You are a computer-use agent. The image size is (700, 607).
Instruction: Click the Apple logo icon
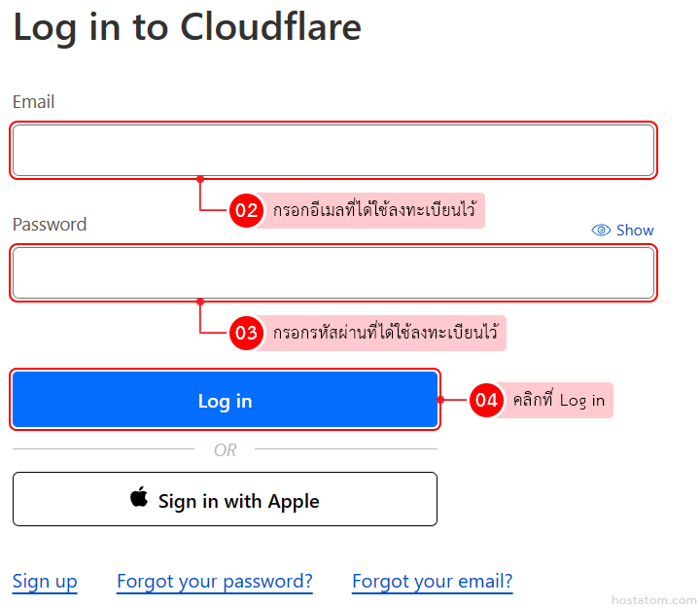(139, 499)
